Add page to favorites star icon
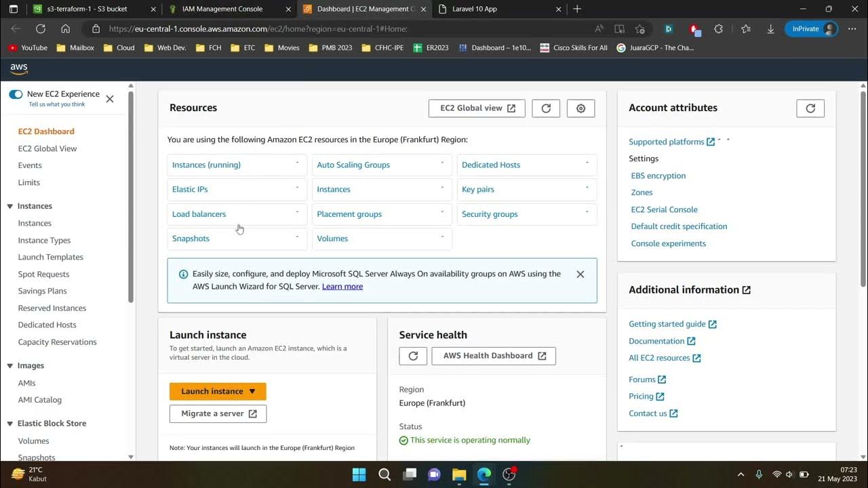 click(639, 29)
